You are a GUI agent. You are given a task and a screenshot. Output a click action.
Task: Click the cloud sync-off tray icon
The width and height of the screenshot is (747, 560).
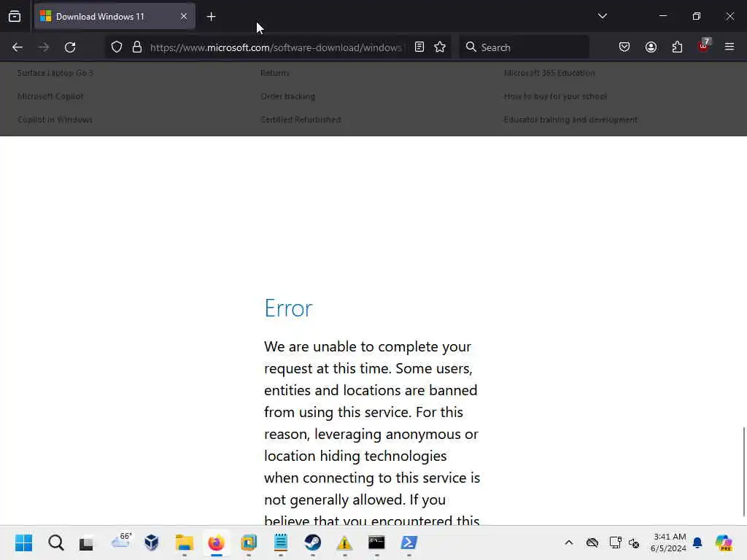pos(592,542)
